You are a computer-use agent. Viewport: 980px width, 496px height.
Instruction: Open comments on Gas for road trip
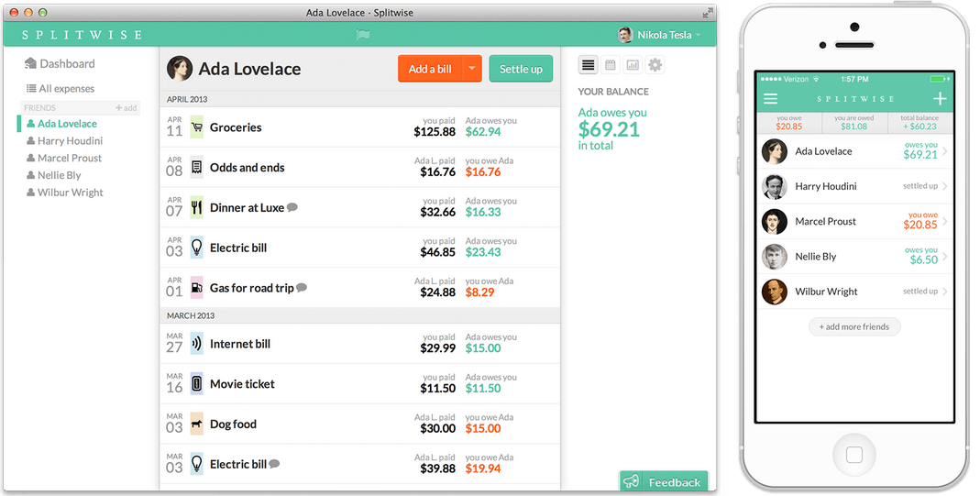[302, 287]
